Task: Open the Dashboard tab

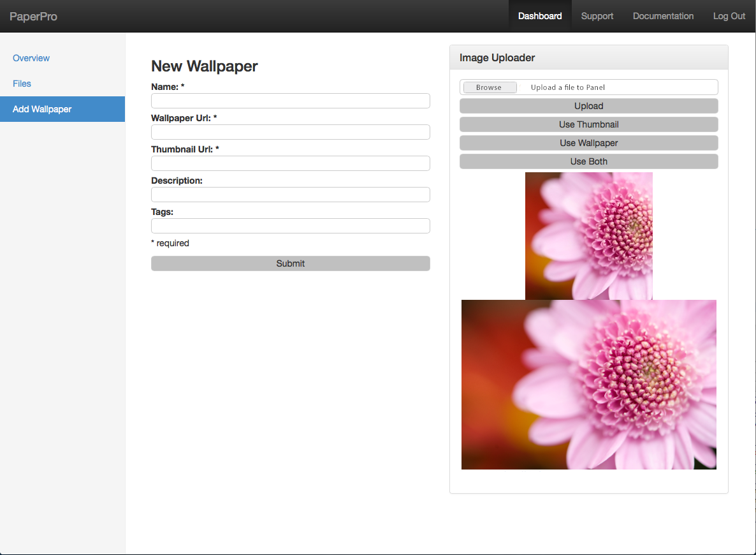Action: (x=539, y=17)
